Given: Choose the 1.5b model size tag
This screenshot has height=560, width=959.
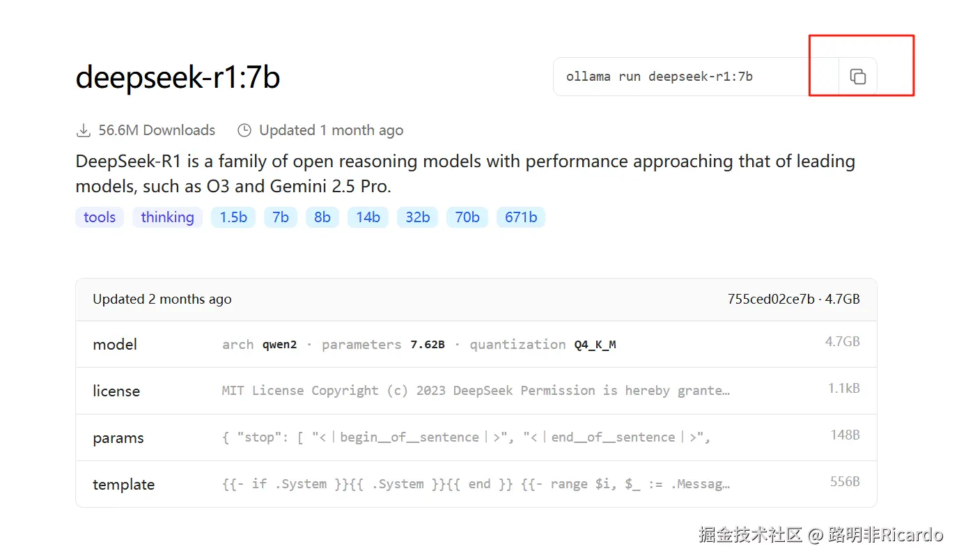Looking at the screenshot, I should click(233, 217).
